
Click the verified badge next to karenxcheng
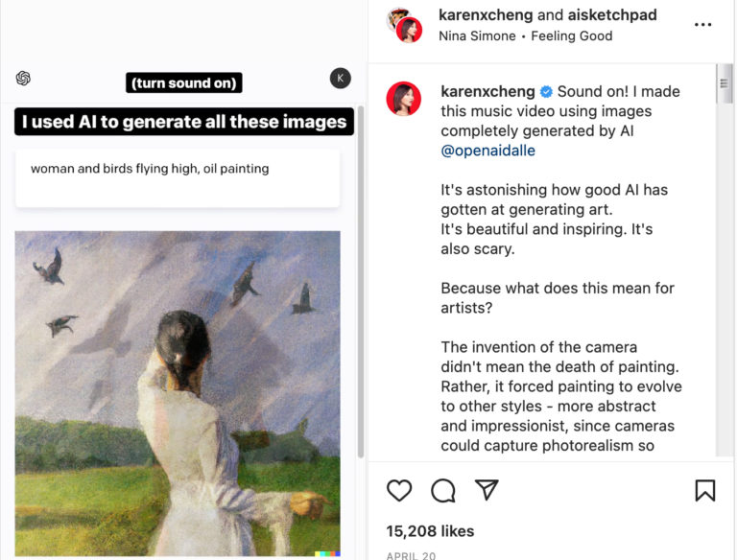coord(546,92)
